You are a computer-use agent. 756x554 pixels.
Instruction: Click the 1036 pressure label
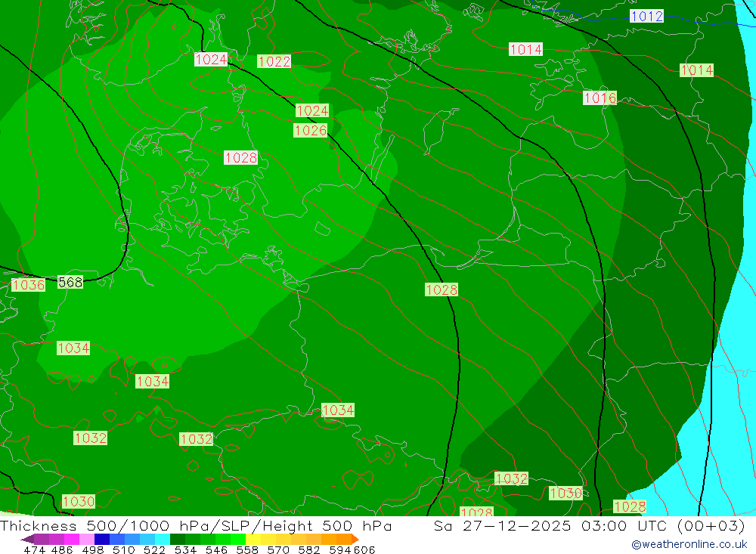click(x=28, y=284)
